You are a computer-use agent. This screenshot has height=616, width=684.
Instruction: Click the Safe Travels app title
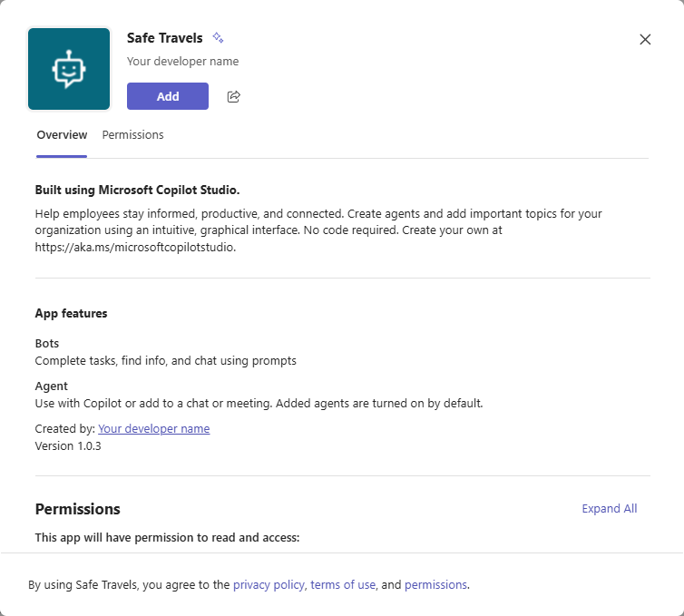tap(165, 38)
